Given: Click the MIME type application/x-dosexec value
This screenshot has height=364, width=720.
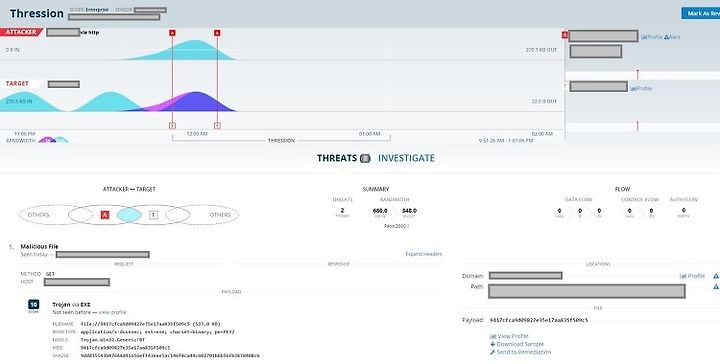Looking at the screenshot, I should (x=157, y=331).
